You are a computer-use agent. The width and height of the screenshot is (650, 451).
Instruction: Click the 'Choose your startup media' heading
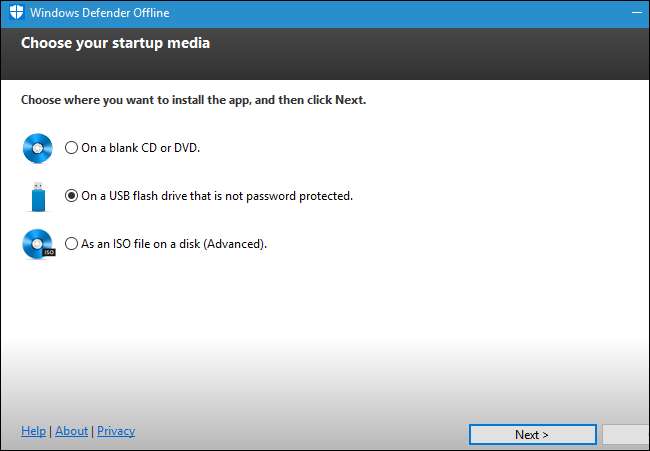tap(115, 43)
